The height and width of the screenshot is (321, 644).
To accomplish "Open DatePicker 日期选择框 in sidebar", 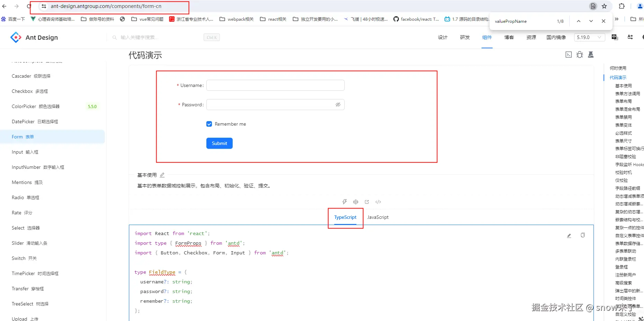I will pos(53,121).
